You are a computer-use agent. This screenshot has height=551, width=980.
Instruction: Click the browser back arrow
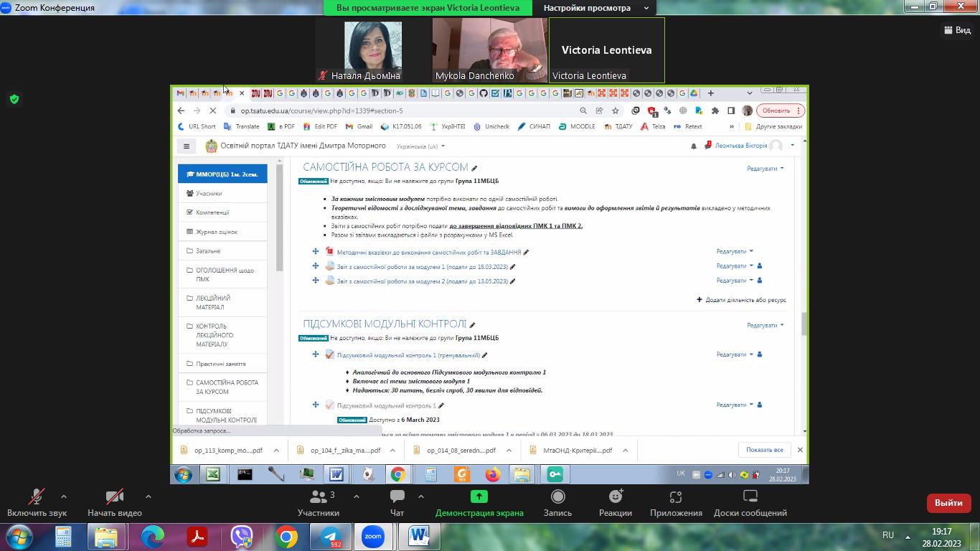click(x=181, y=110)
